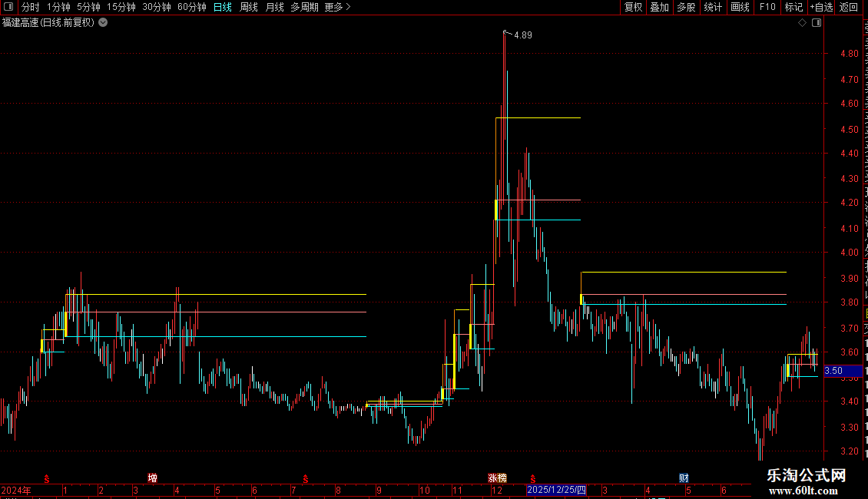Add stock via +自选 button
Screen dimensions: 868x499
pos(821,7)
